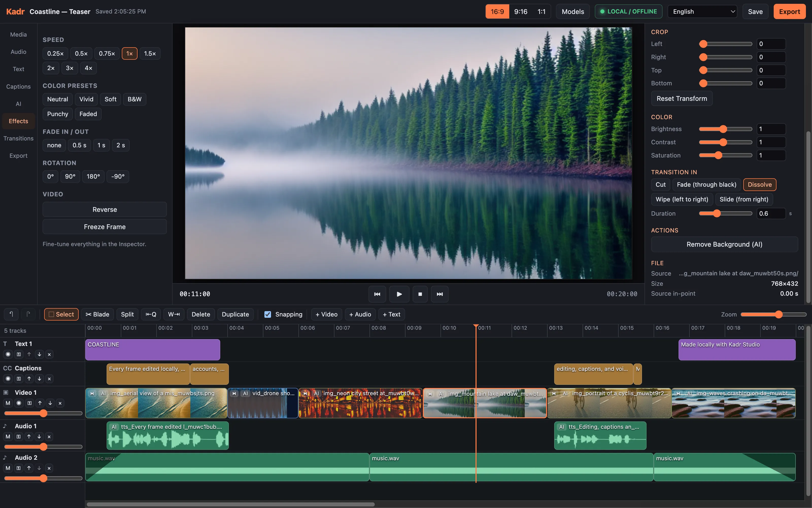Adjust the timeline Zoom slider
Screen dimensions: 812x508
[x=773, y=314]
